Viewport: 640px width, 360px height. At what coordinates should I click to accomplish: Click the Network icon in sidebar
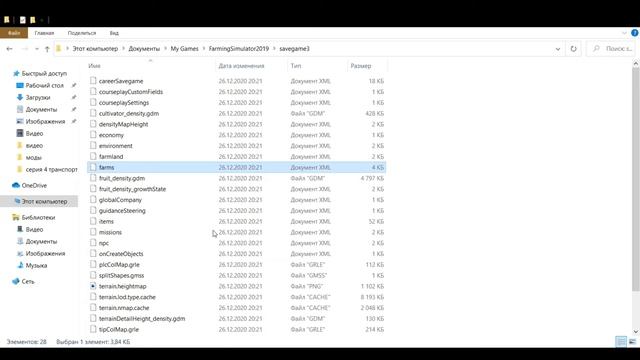pos(16,281)
